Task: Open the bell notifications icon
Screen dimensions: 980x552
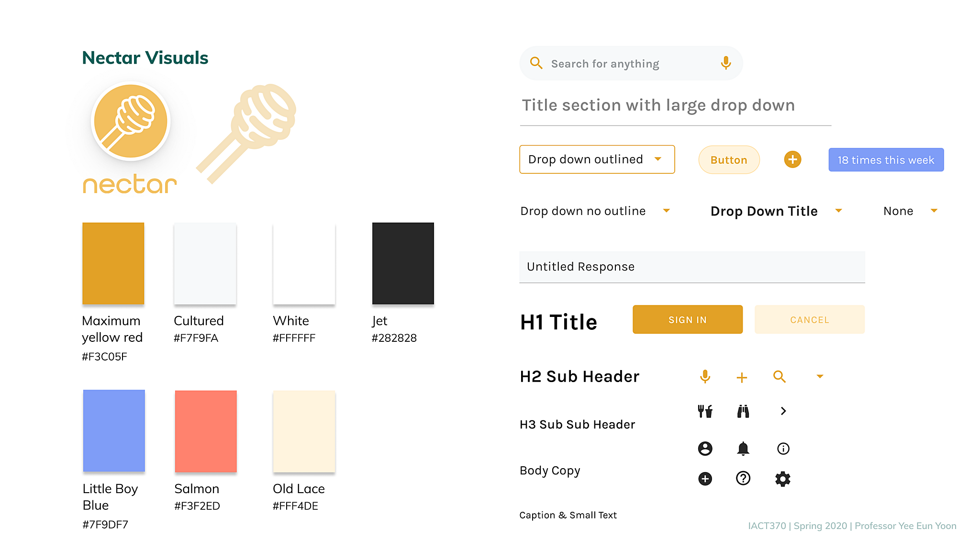Action: [743, 449]
